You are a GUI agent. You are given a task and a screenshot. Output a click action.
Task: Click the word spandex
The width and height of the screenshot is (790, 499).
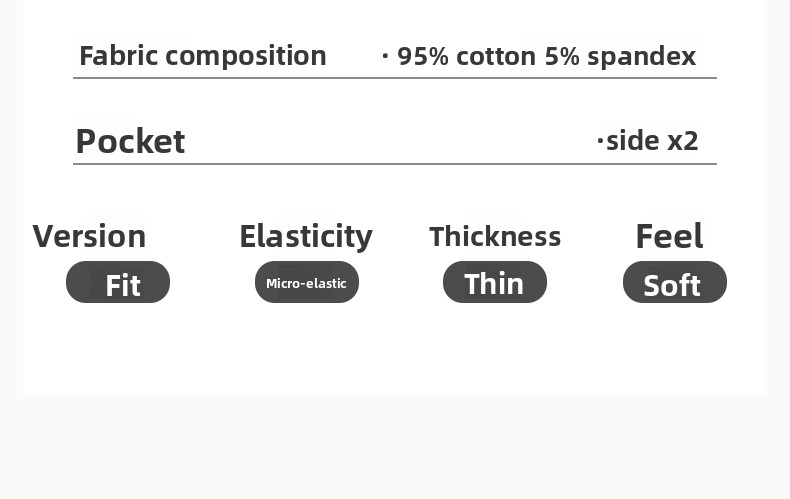(x=641, y=56)
